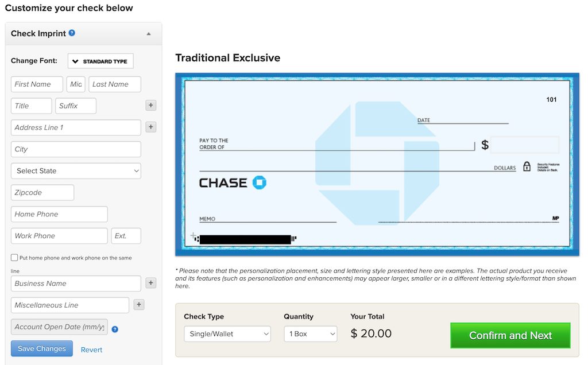The width and height of the screenshot is (588, 365).
Task: Click the Save Changes button
Action: (x=42, y=348)
